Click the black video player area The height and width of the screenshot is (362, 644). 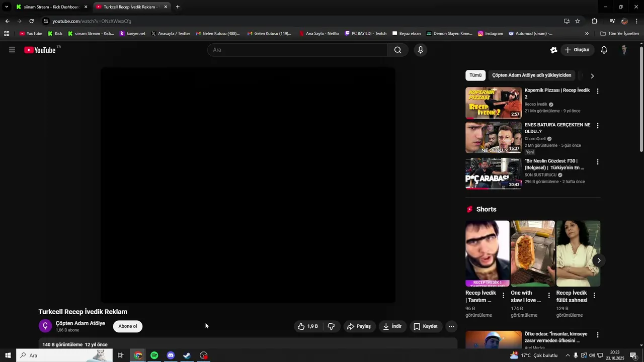click(x=248, y=186)
